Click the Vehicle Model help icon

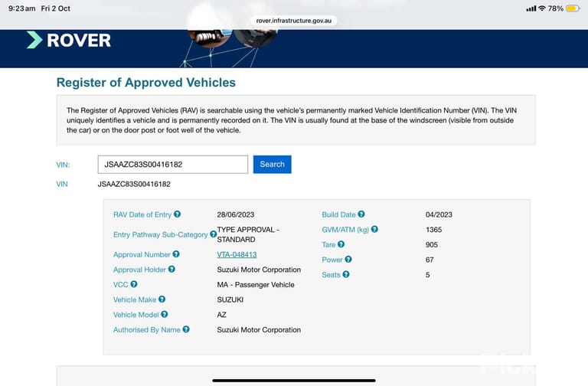pos(165,314)
